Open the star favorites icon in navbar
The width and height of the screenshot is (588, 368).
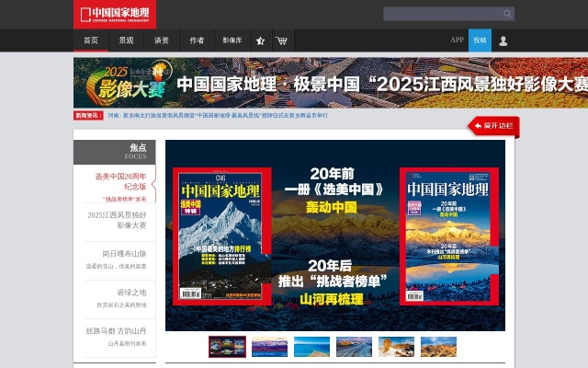260,40
